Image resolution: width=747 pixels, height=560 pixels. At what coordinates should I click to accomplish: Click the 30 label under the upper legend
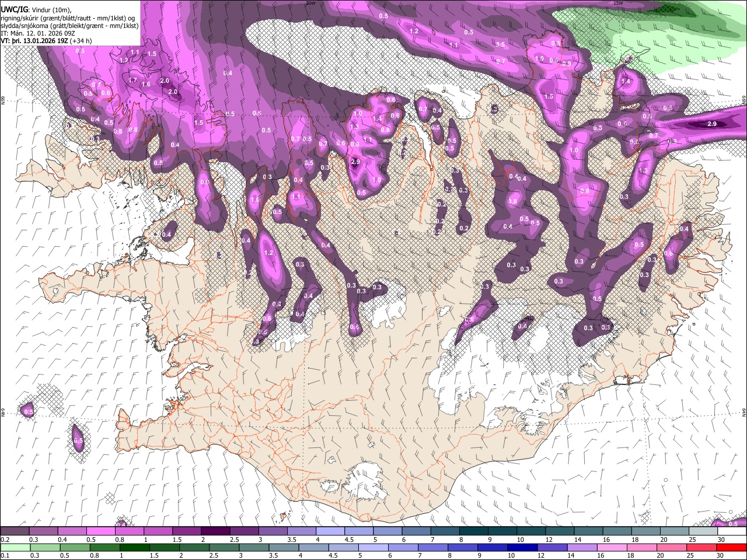click(x=721, y=540)
